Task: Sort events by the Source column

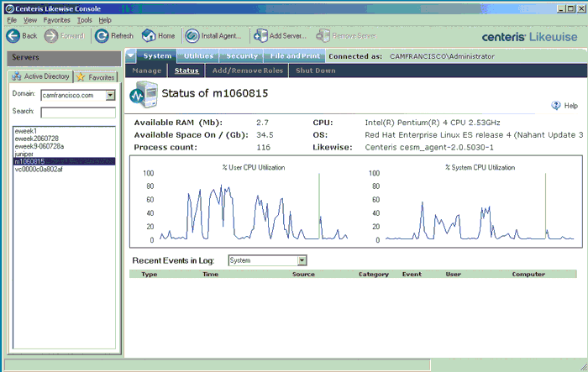Action: (x=303, y=274)
